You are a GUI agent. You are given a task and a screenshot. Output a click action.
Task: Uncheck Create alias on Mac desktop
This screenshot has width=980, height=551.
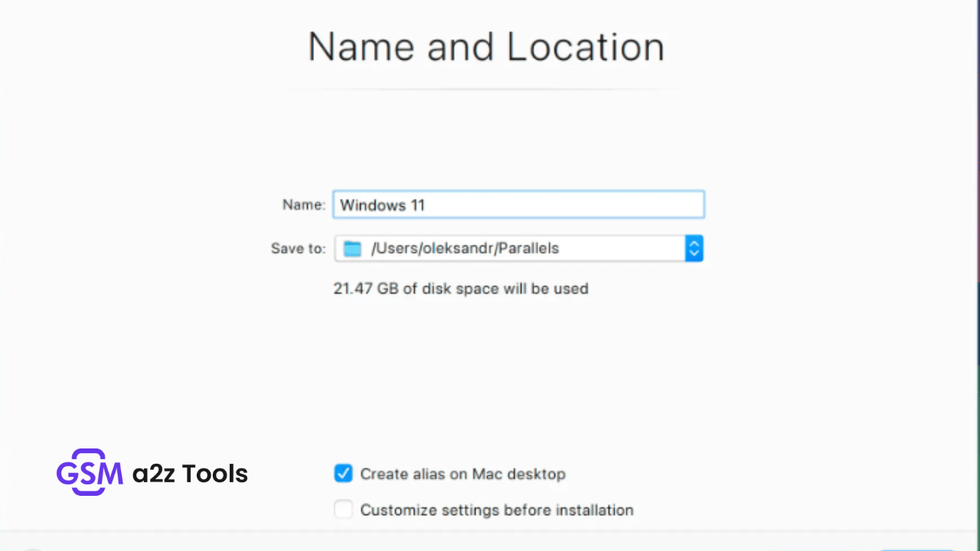343,474
